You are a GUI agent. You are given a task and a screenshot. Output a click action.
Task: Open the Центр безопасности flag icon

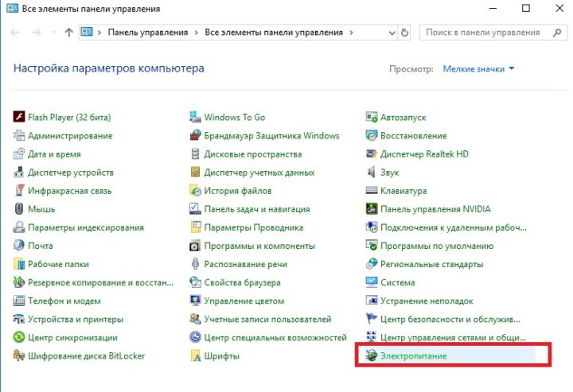coord(372,319)
